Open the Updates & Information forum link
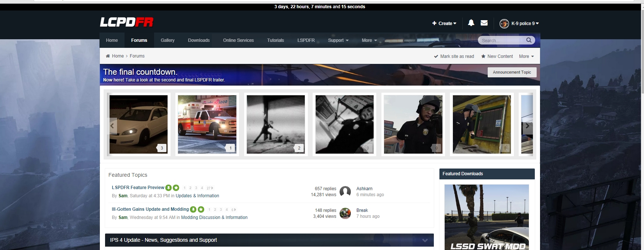644x250 pixels. pos(197,196)
